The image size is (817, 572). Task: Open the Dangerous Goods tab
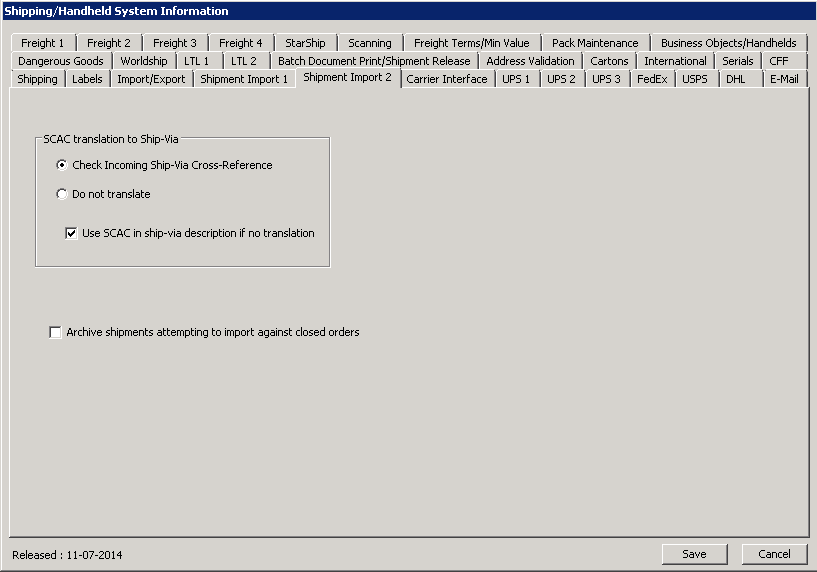(x=61, y=61)
